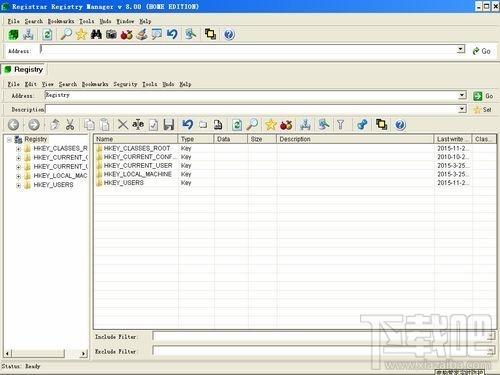Click the scissors cut icon

point(70,125)
